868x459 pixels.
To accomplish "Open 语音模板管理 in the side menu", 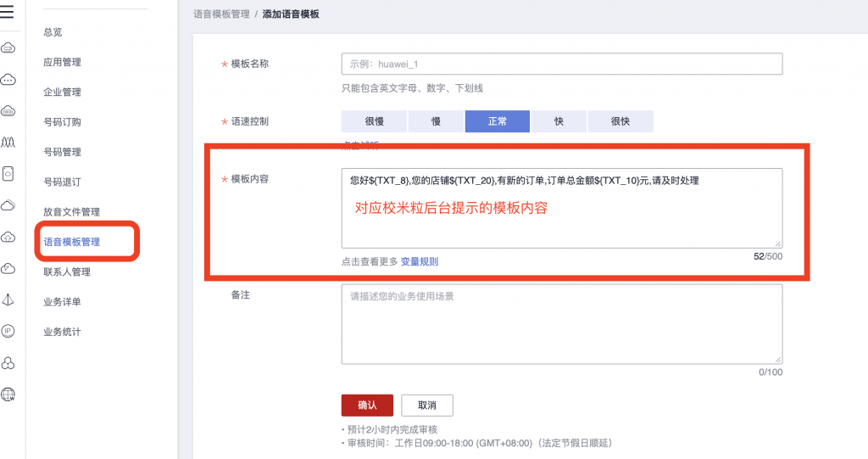I will point(72,242).
